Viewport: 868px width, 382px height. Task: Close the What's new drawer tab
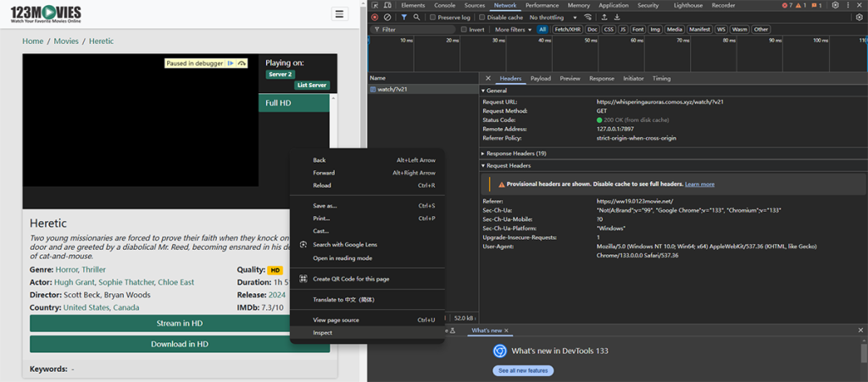(506, 330)
